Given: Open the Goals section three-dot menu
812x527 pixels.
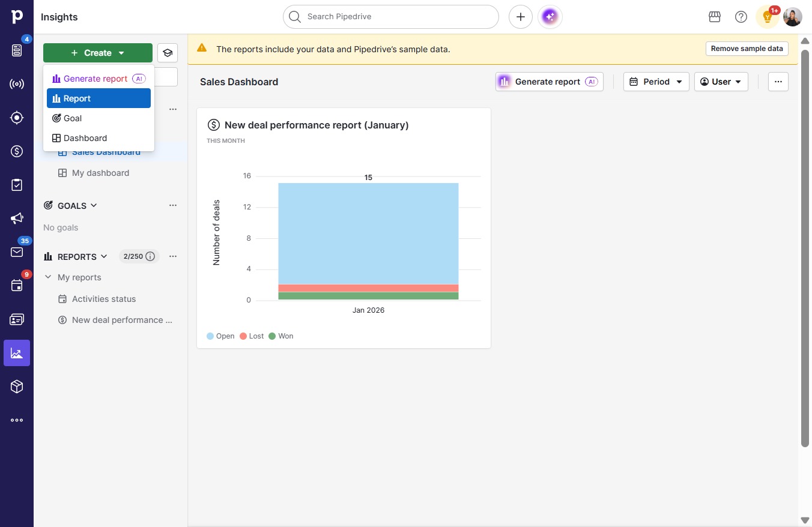Looking at the screenshot, I should pyautogui.click(x=173, y=205).
